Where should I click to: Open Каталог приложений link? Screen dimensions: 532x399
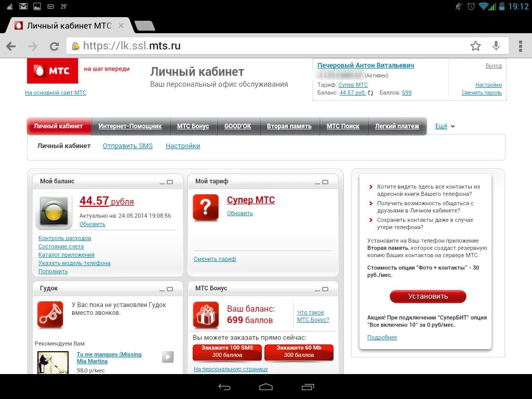66,255
